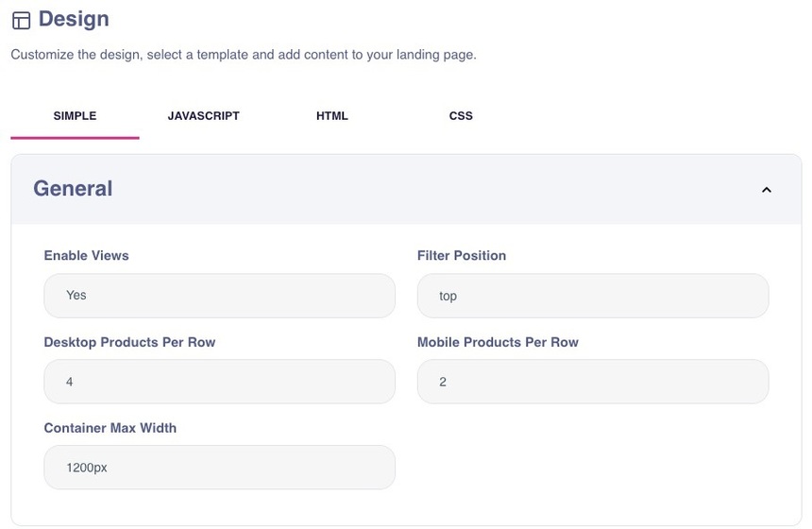Screen dimensions: 812x529
Task: Open the Enable Views dropdown showing Yes
Action: click(219, 296)
